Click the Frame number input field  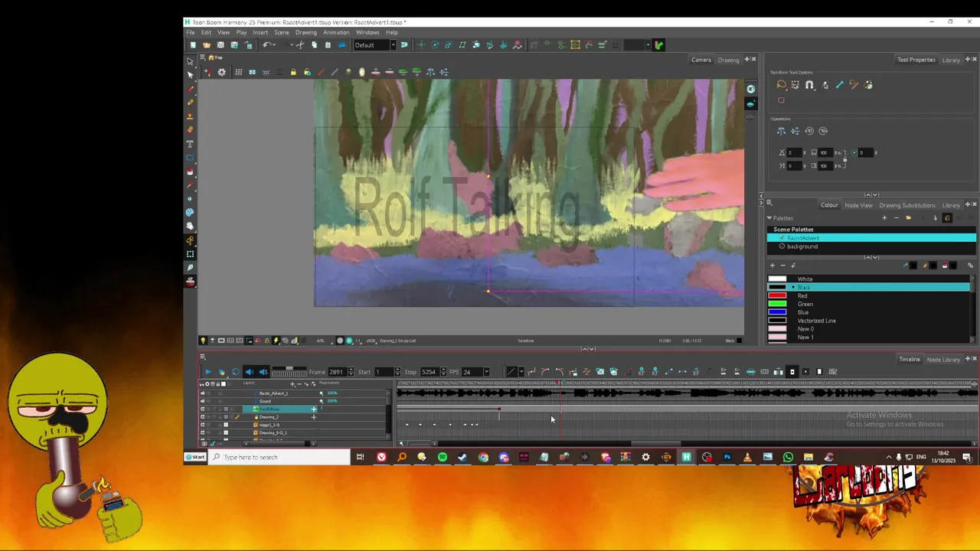(336, 372)
